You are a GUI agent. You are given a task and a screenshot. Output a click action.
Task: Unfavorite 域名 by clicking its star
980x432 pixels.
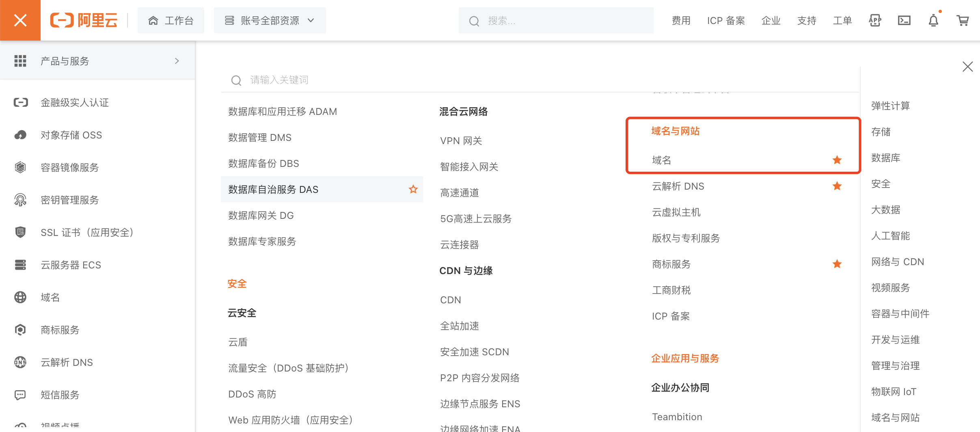pyautogui.click(x=837, y=160)
